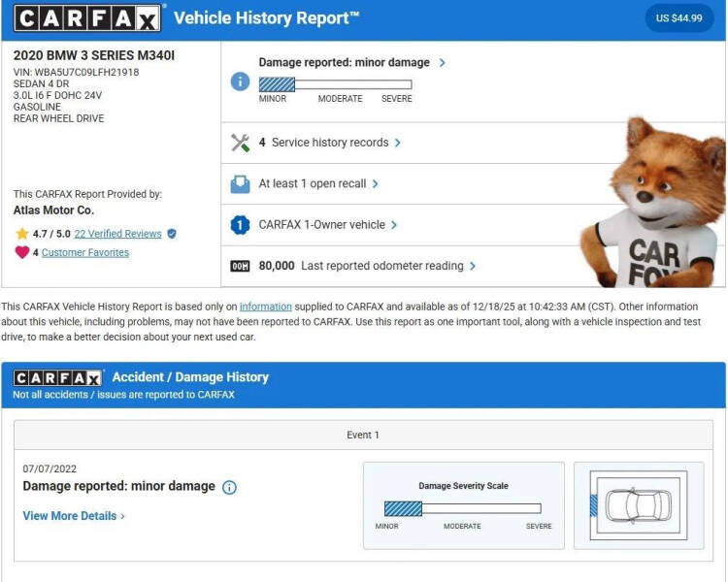Click the blue damage info icon
The height and width of the screenshot is (582, 728).
240,81
